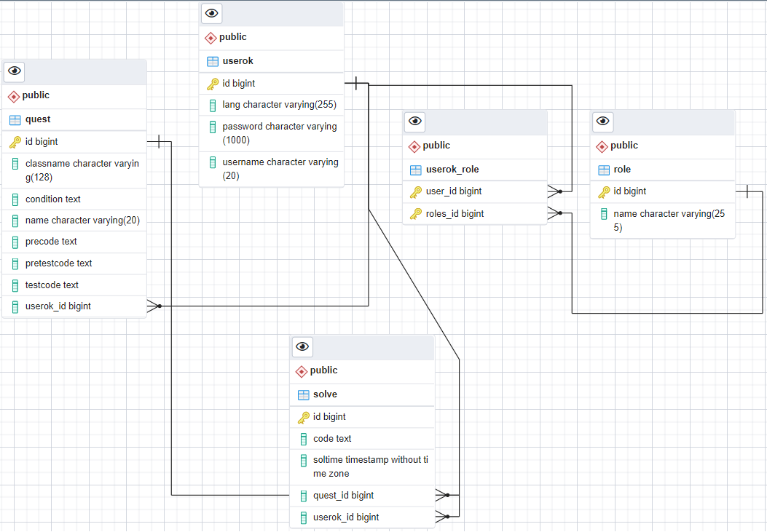This screenshot has width=767, height=532.
Task: Toggle details eye on userok_role table
Action: pos(414,121)
